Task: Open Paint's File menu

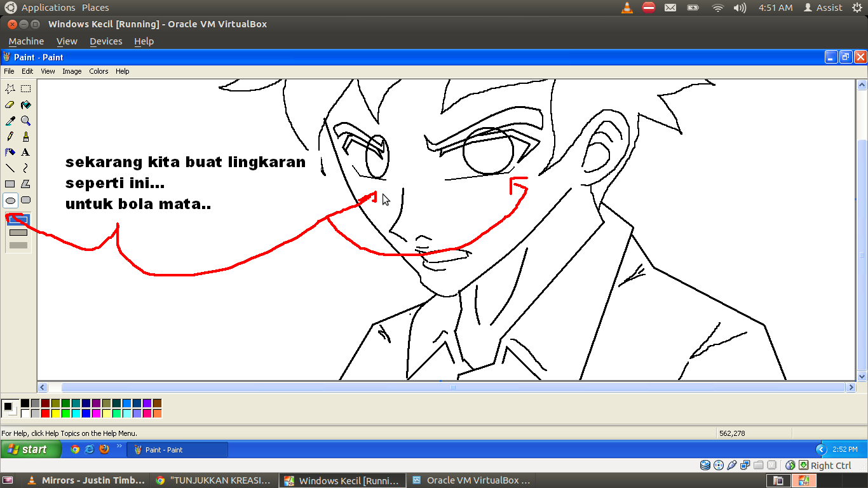Action: click(x=9, y=71)
